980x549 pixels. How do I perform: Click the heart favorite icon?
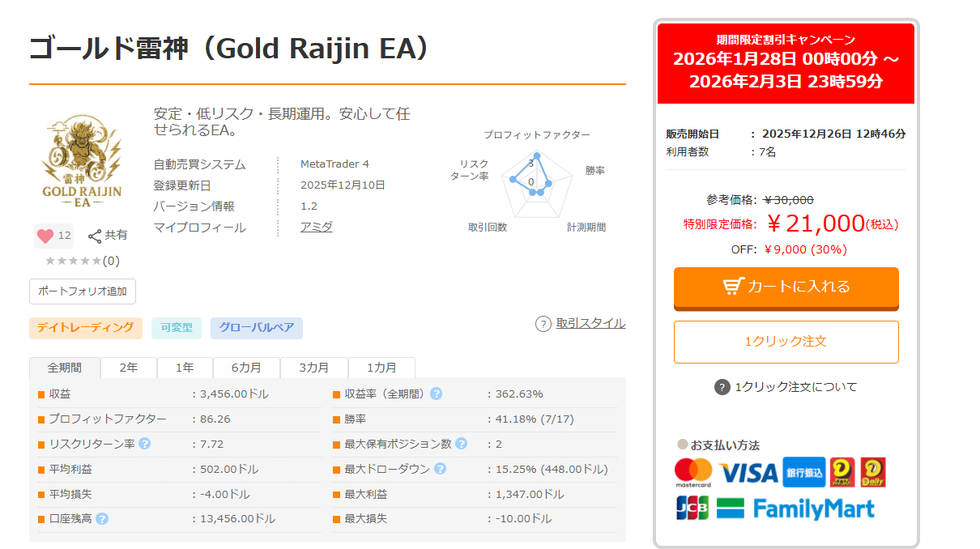[45, 236]
